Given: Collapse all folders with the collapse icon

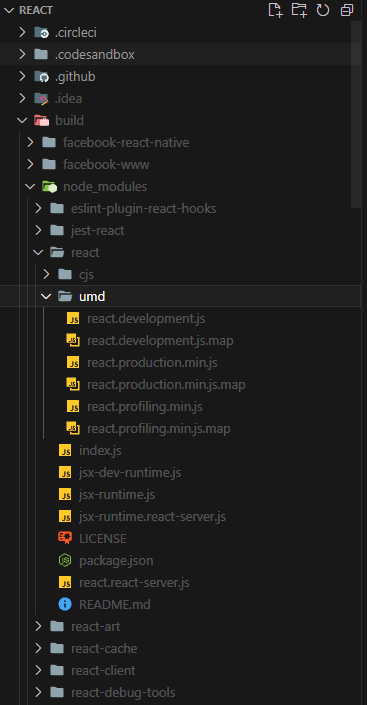Looking at the screenshot, I should (347, 10).
